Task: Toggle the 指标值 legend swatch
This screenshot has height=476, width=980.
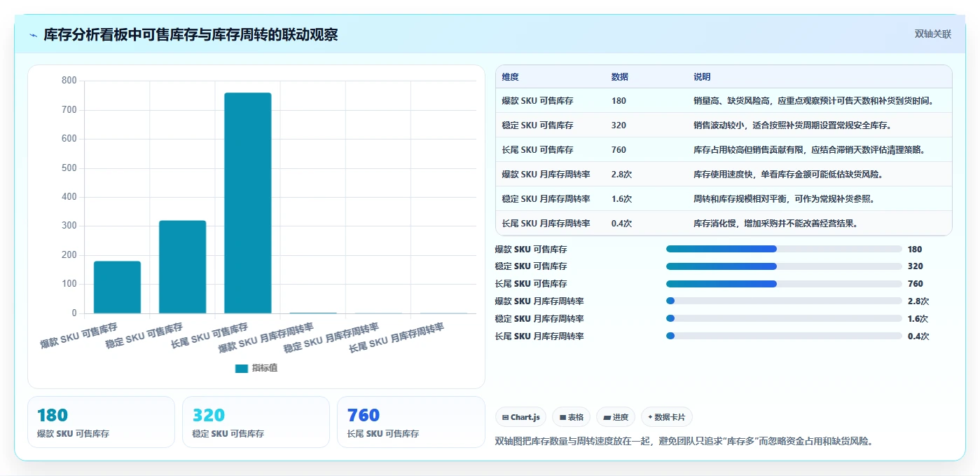Action: 241,368
